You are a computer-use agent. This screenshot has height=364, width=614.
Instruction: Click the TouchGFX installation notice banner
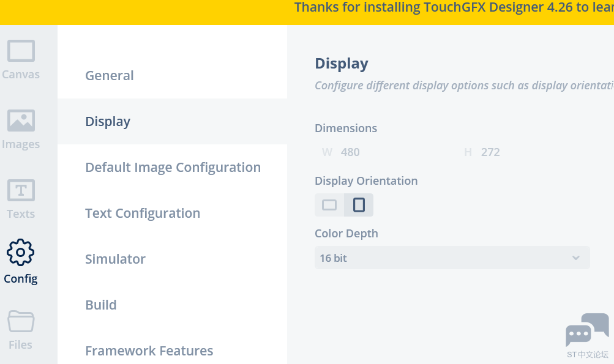pos(307,12)
